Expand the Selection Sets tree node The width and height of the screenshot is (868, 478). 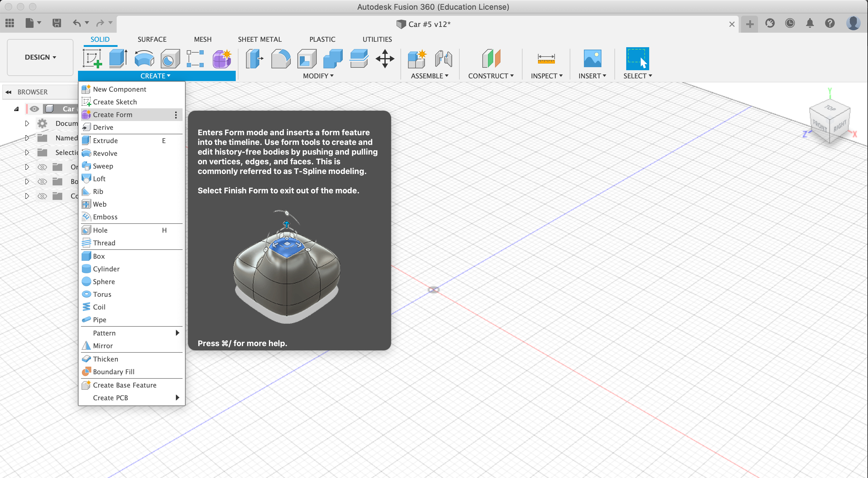pos(27,152)
